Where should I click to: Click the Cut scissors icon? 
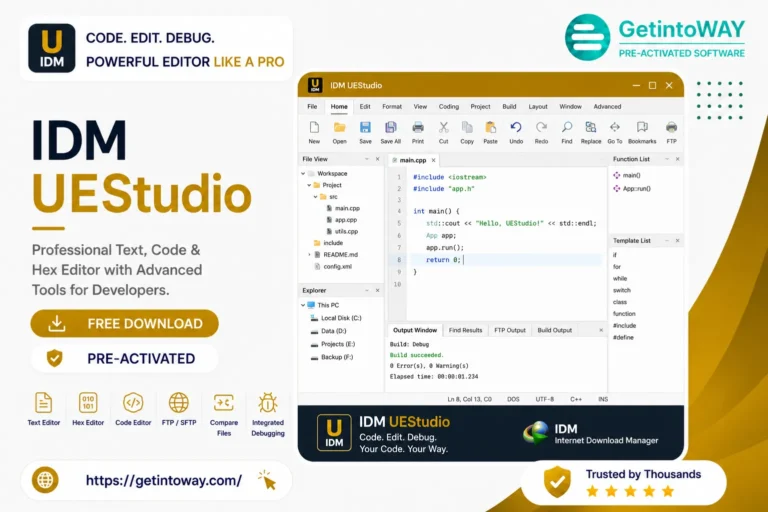443,127
